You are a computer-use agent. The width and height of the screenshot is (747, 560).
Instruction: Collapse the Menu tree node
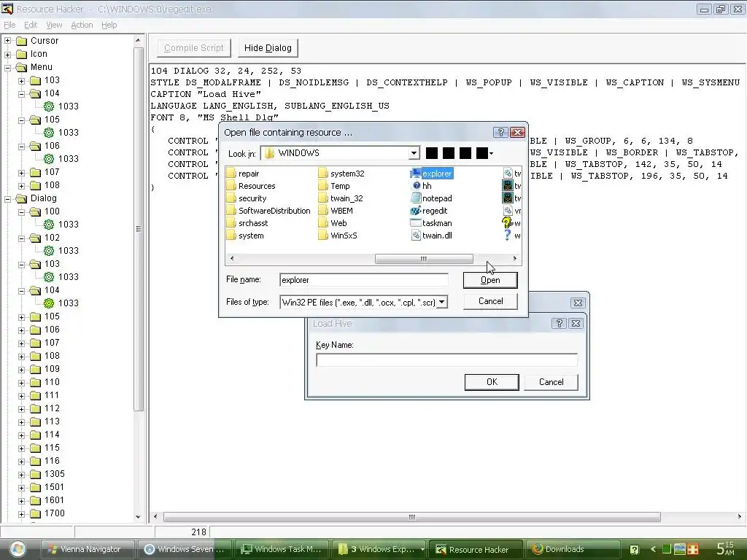7,67
